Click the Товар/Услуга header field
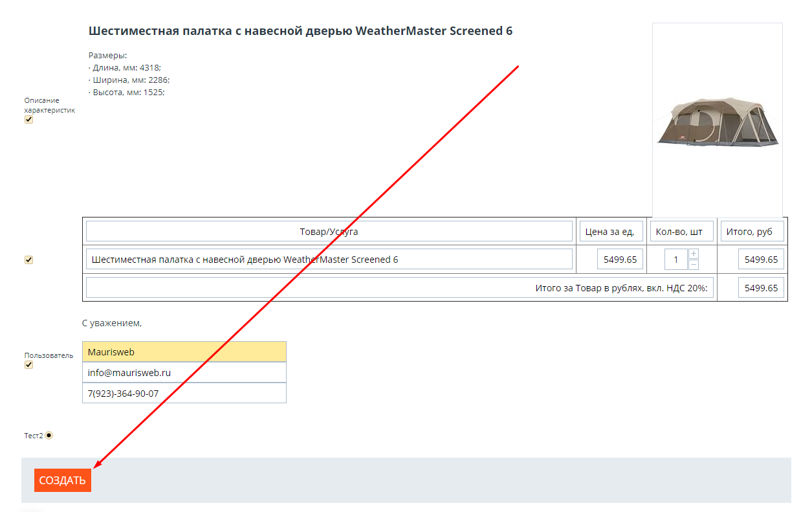Viewport: 812px width, 512px height. (329, 231)
